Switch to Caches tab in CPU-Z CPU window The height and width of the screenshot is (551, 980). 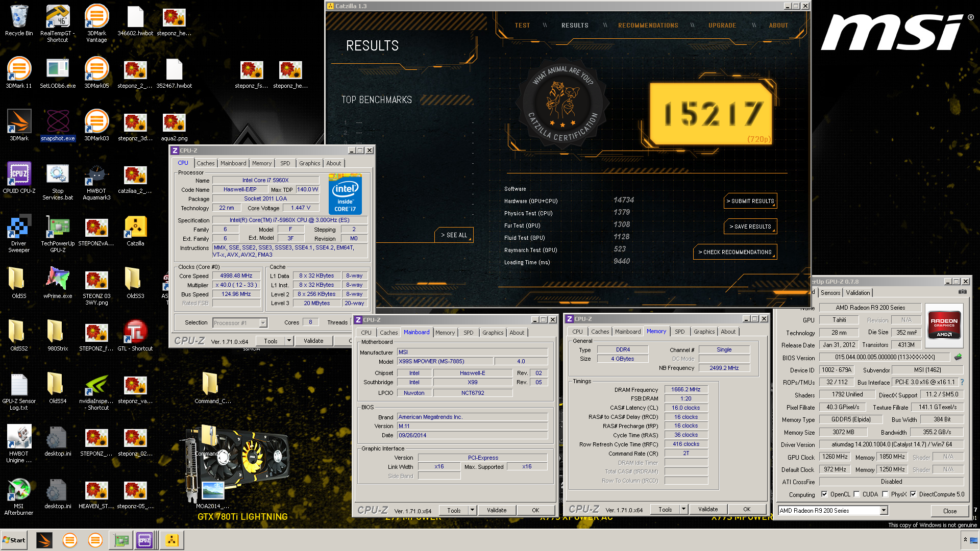[x=206, y=163]
